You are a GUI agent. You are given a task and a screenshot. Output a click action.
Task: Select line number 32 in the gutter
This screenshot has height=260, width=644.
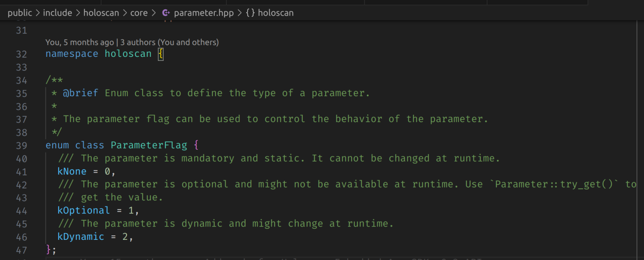click(x=21, y=54)
